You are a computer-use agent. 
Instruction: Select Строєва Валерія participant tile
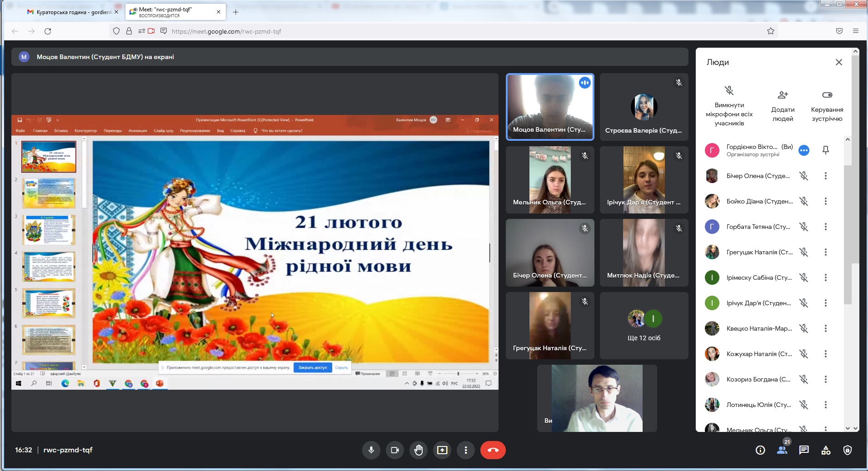(644, 107)
